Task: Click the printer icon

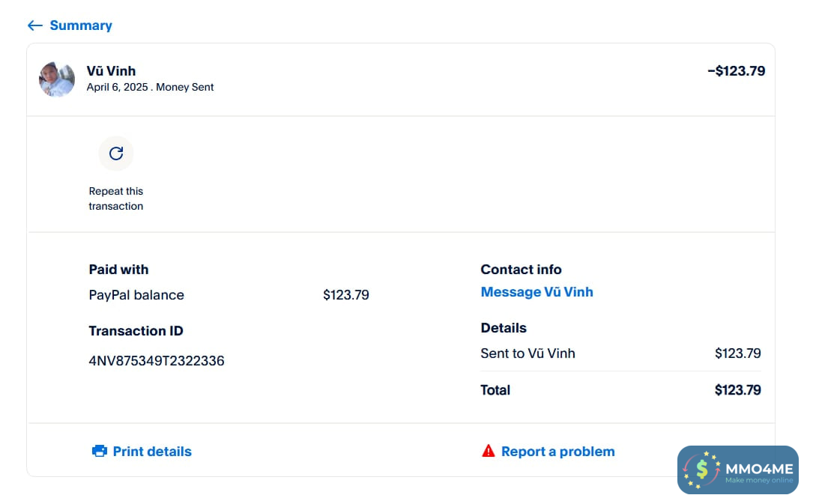Action: pyautogui.click(x=100, y=451)
